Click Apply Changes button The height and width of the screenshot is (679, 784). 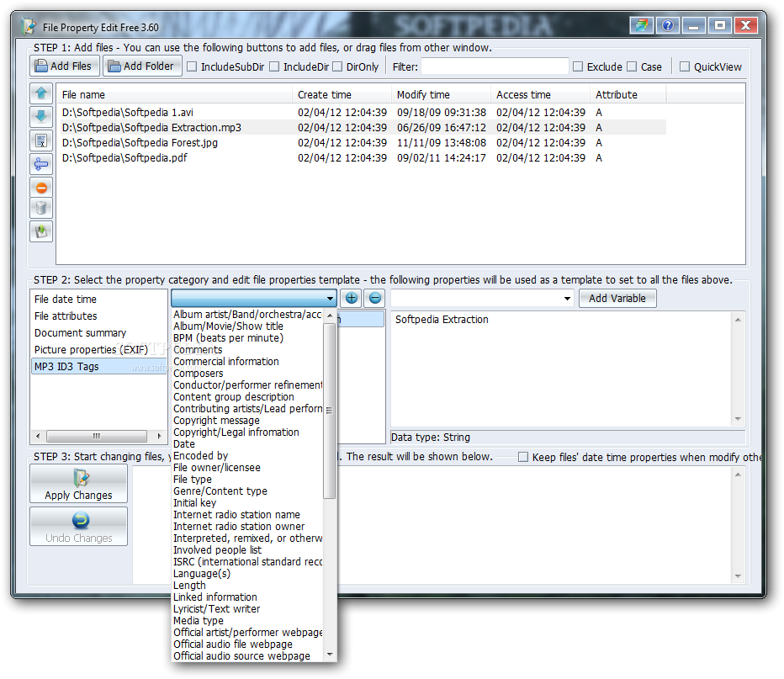[78, 484]
